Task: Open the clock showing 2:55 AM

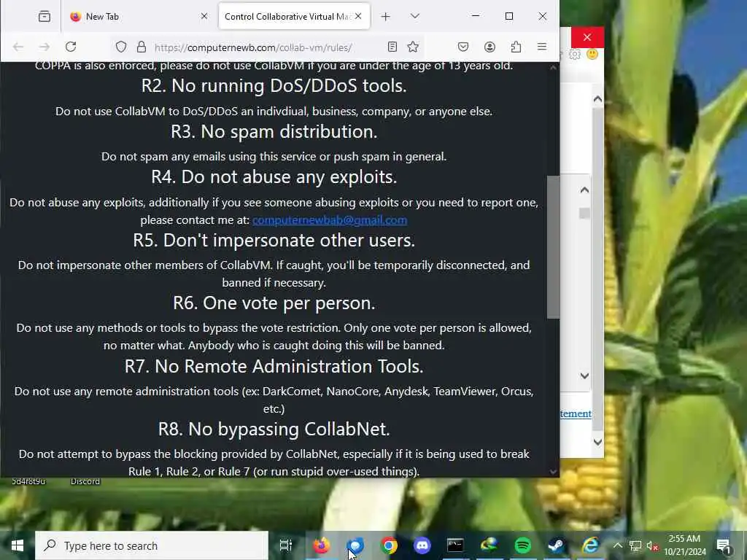Action: [x=685, y=545]
